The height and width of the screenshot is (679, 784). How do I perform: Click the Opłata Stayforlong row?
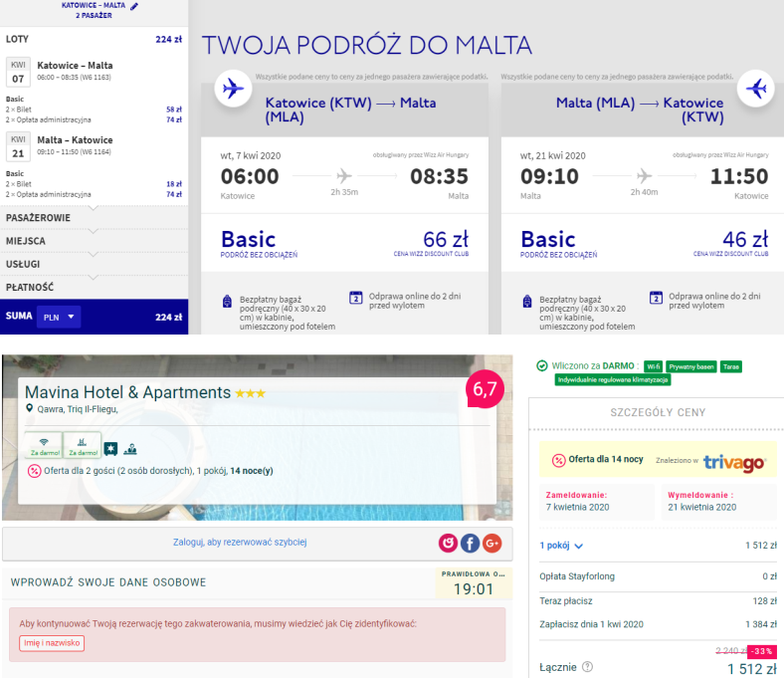(x=658, y=576)
